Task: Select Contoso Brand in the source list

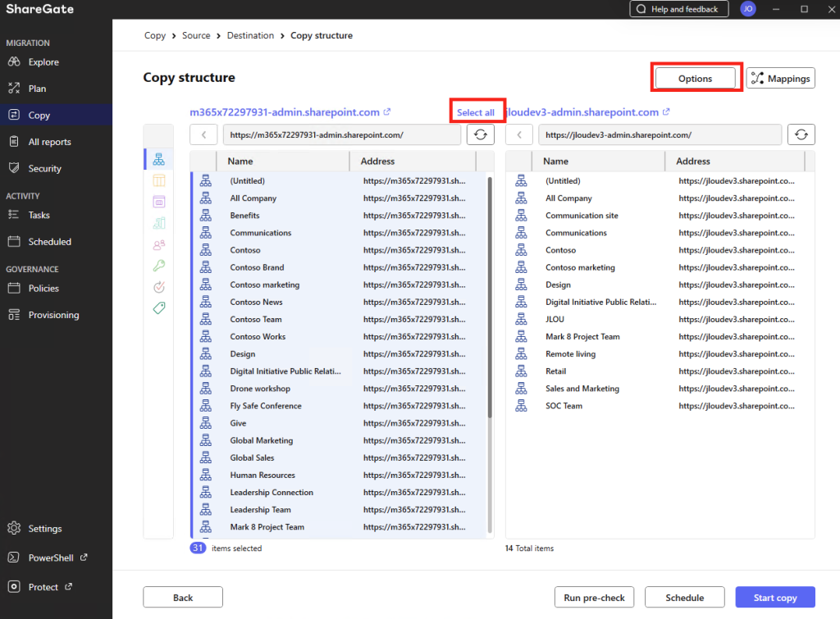Action: pos(339,267)
